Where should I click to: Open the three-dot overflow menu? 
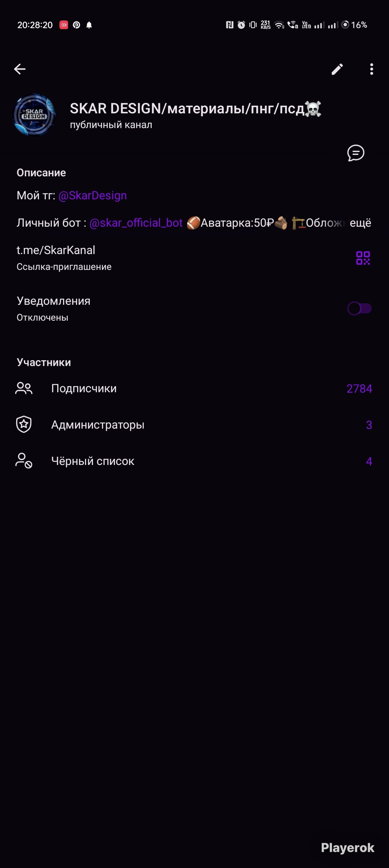(x=372, y=69)
